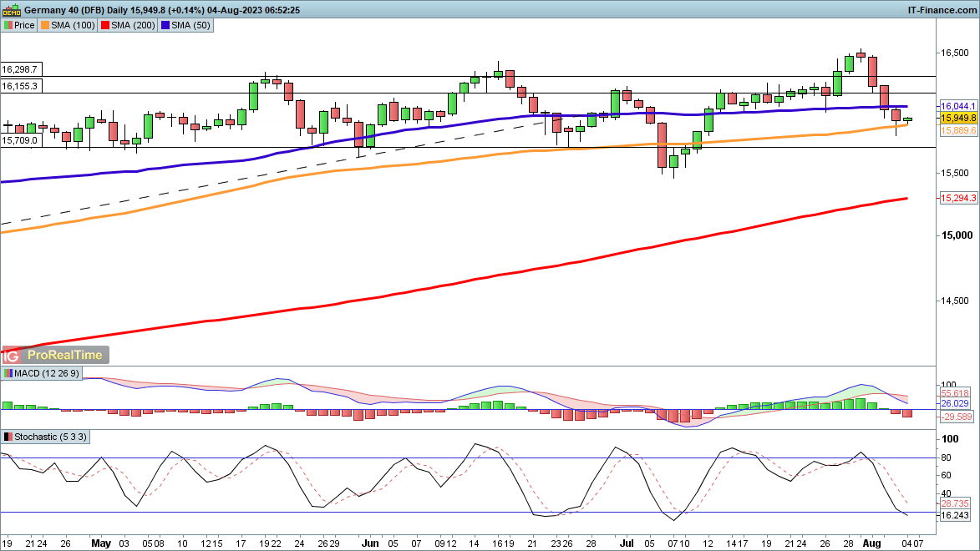The height and width of the screenshot is (551, 980).
Task: Click the red SMA (200) color swatch
Action: point(105,26)
